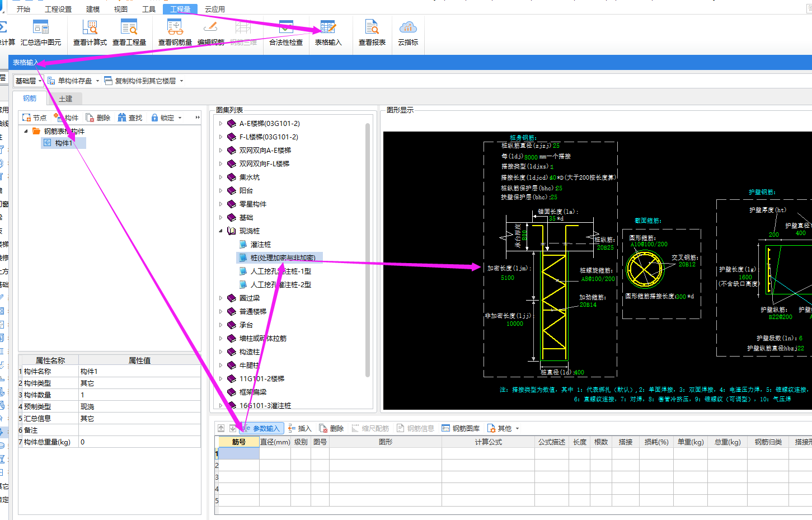Image resolution: width=812 pixels, height=520 pixels.
Task: Click 删除 in rebar table toolbar
Action: point(331,428)
